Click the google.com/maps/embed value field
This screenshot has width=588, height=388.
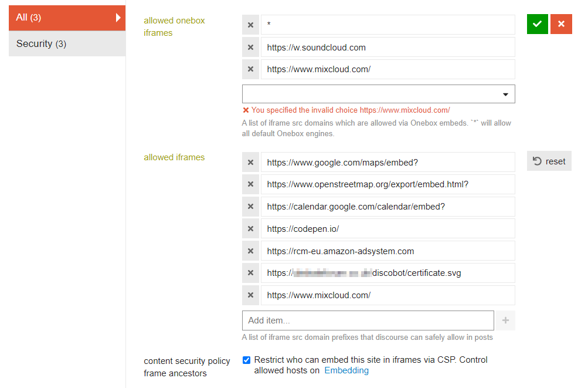(x=388, y=162)
